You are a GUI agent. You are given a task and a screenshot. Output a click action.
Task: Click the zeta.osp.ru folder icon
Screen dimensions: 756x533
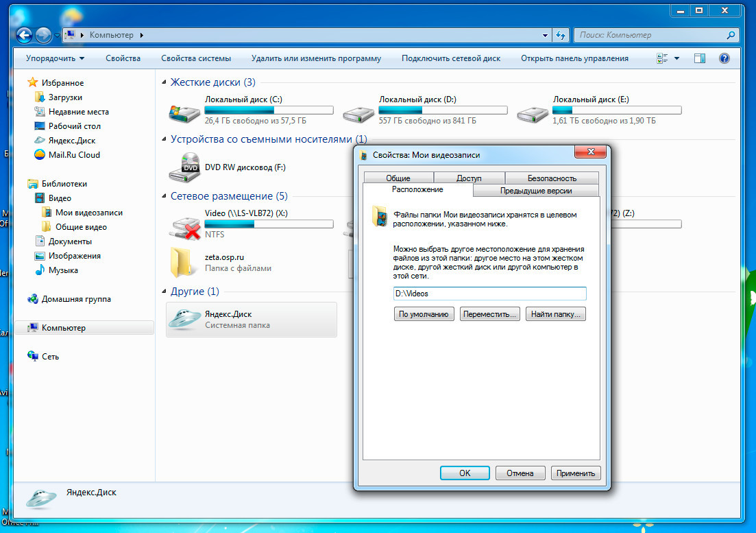(x=181, y=261)
